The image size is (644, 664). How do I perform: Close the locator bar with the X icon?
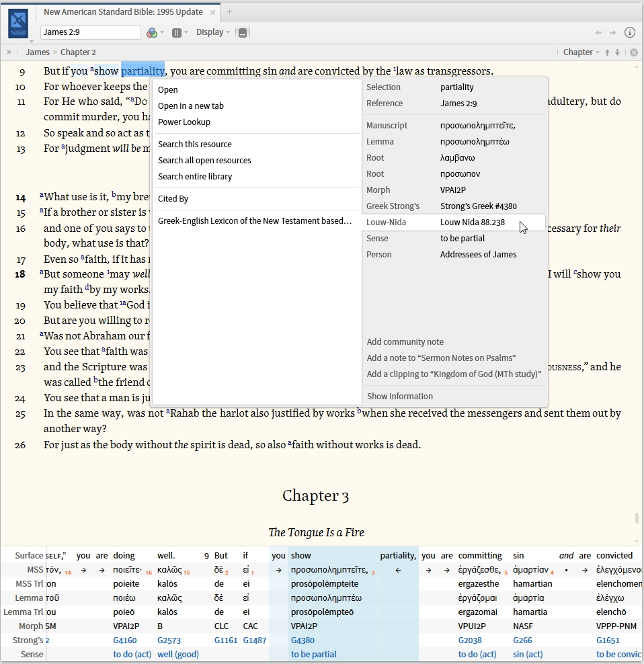pos(634,52)
